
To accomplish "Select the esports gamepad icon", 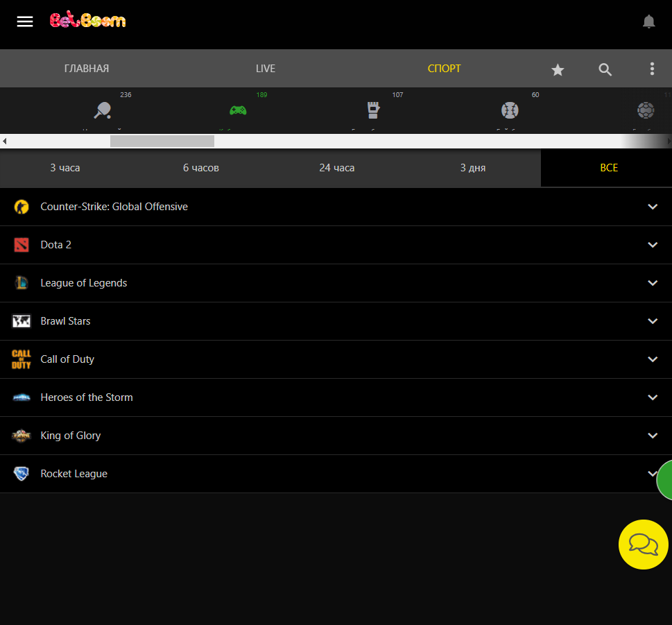I will tap(238, 110).
